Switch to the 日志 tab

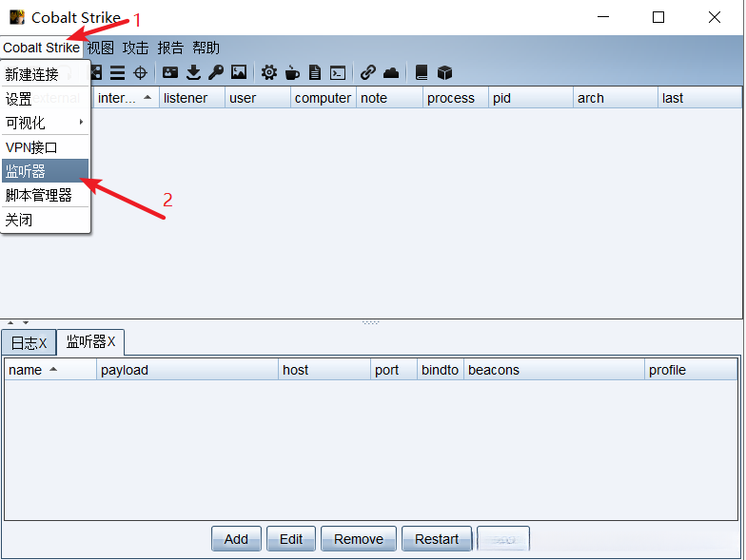[29, 342]
